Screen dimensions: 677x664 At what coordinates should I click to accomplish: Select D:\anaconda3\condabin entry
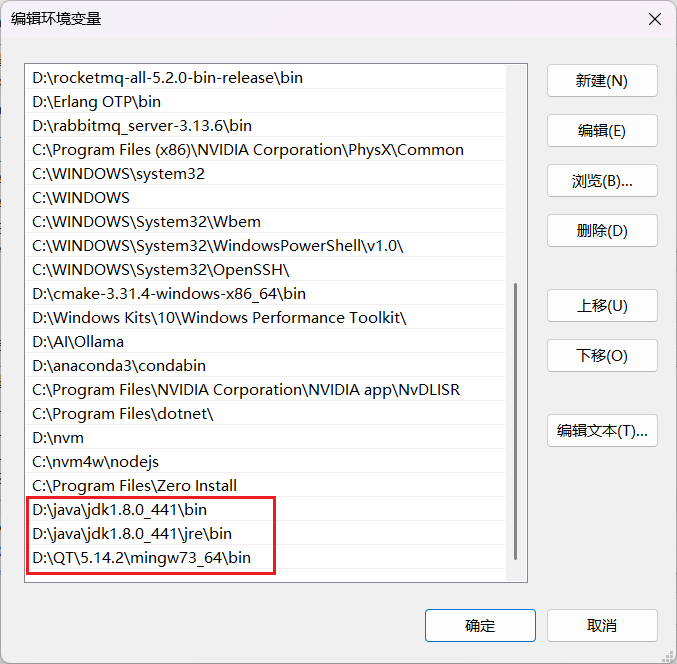[x=266, y=366]
